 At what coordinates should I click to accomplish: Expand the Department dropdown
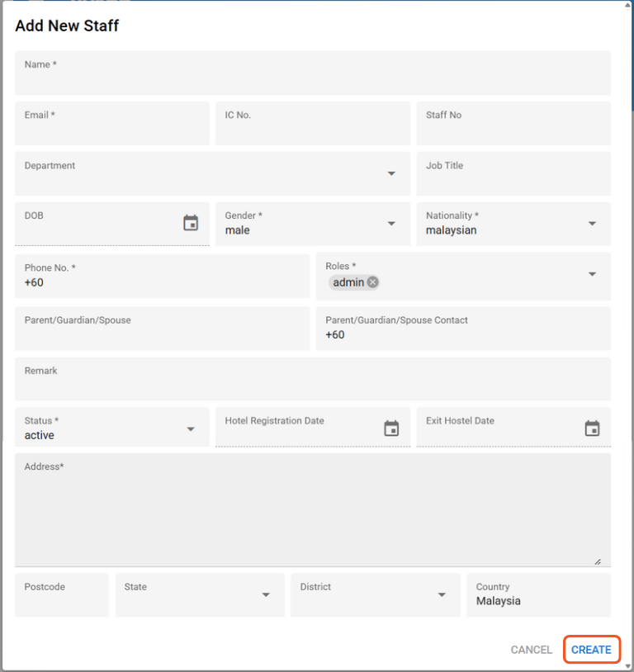click(391, 173)
